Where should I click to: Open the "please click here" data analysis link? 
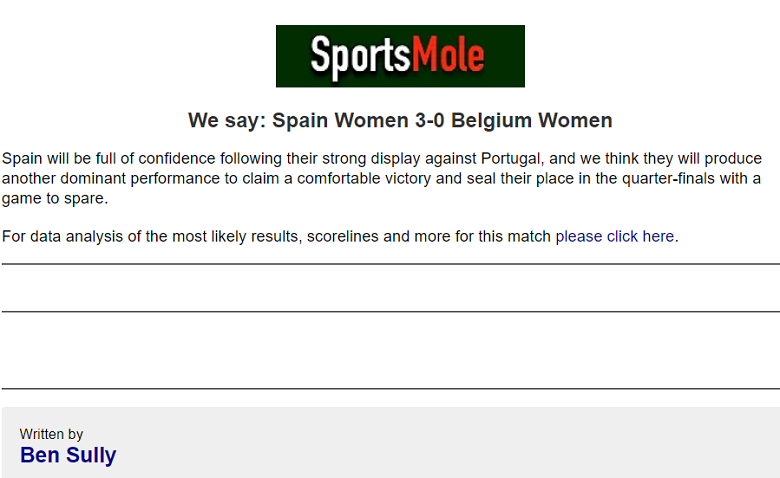coord(615,237)
